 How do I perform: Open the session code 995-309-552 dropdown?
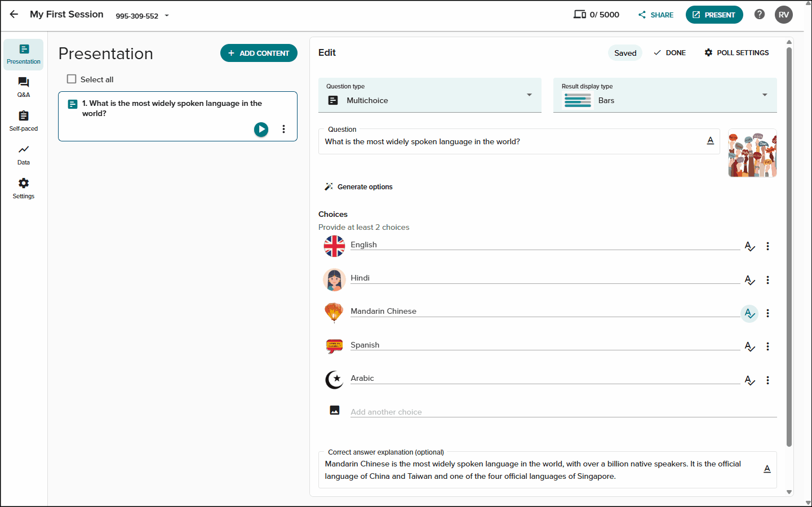click(142, 16)
